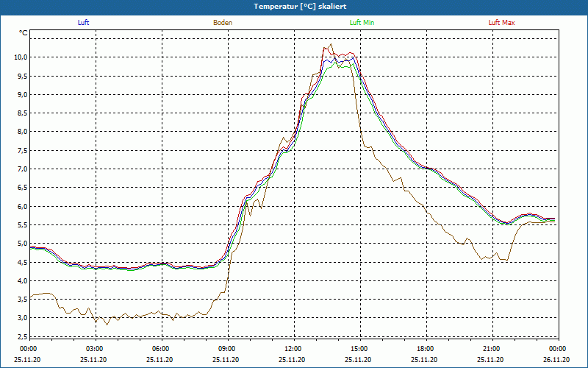Select the green "Luft Min" legend label

pyautogui.click(x=362, y=23)
